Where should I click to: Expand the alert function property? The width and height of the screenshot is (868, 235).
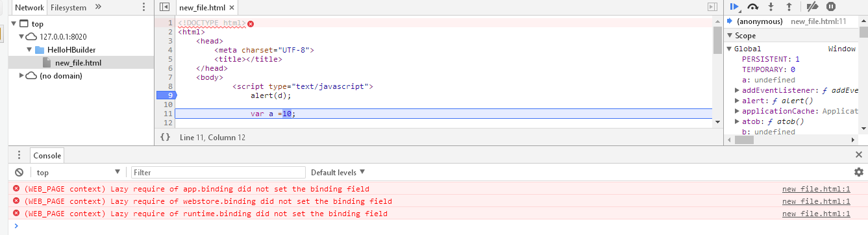coord(738,101)
